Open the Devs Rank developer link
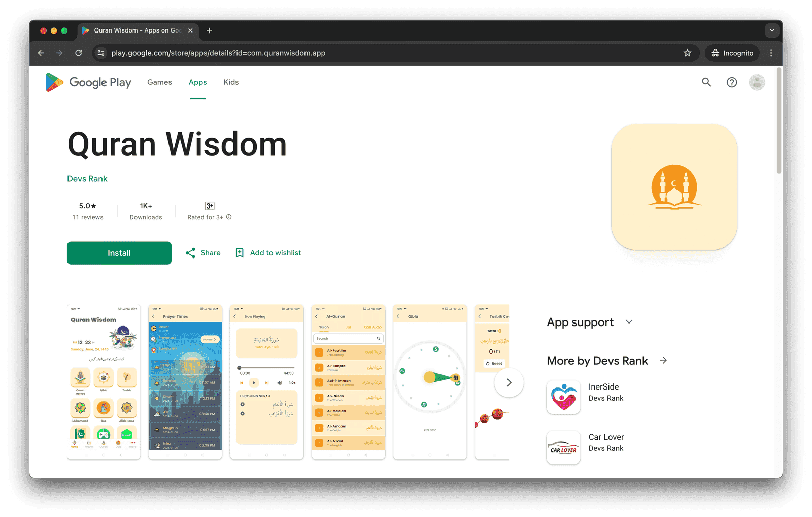The width and height of the screenshot is (812, 517). tap(87, 179)
